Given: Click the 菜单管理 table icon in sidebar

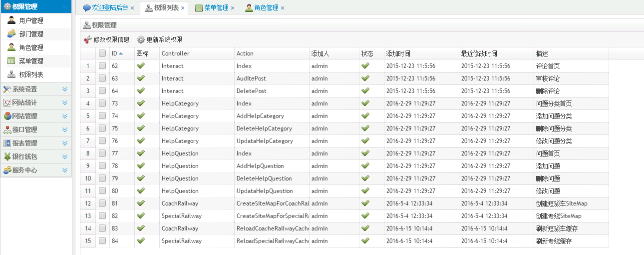Looking at the screenshot, I should tap(11, 61).
